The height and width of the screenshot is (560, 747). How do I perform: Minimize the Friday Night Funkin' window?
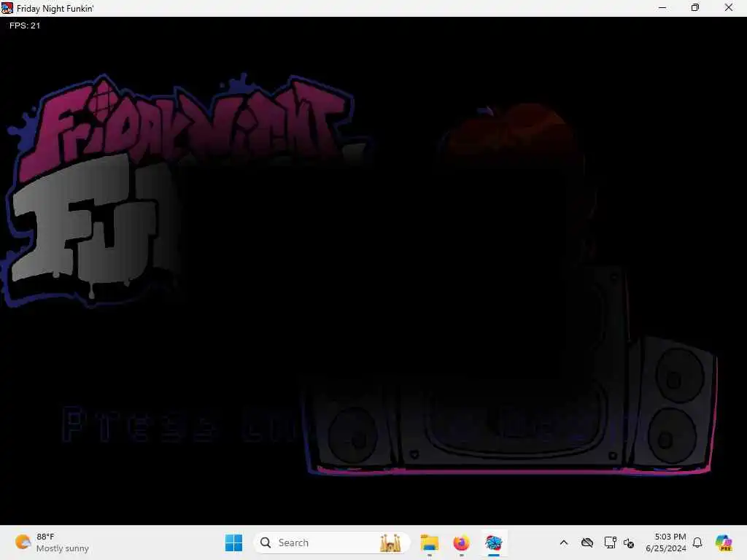click(x=662, y=8)
